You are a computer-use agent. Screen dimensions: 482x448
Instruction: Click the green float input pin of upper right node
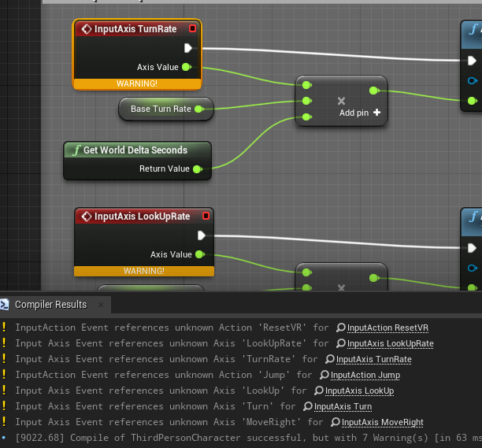click(x=473, y=101)
